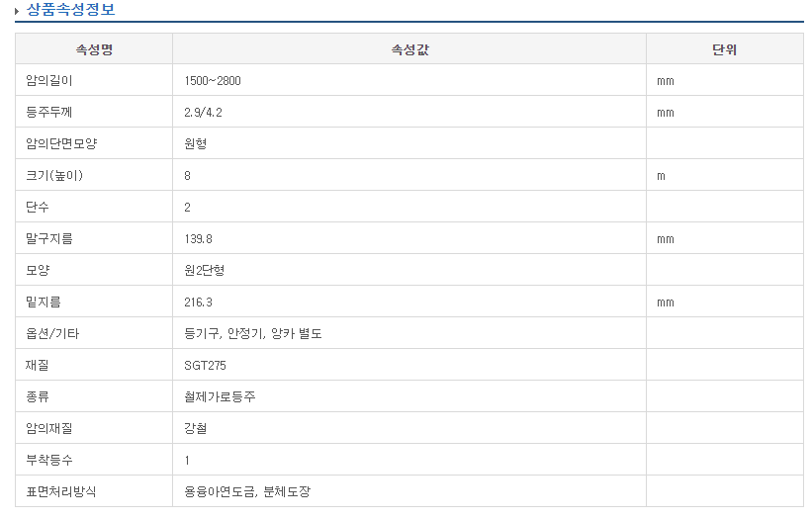Select the material value SGT275
Image resolution: width=812 pixels, height=520 pixels.
pyautogui.click(x=205, y=366)
